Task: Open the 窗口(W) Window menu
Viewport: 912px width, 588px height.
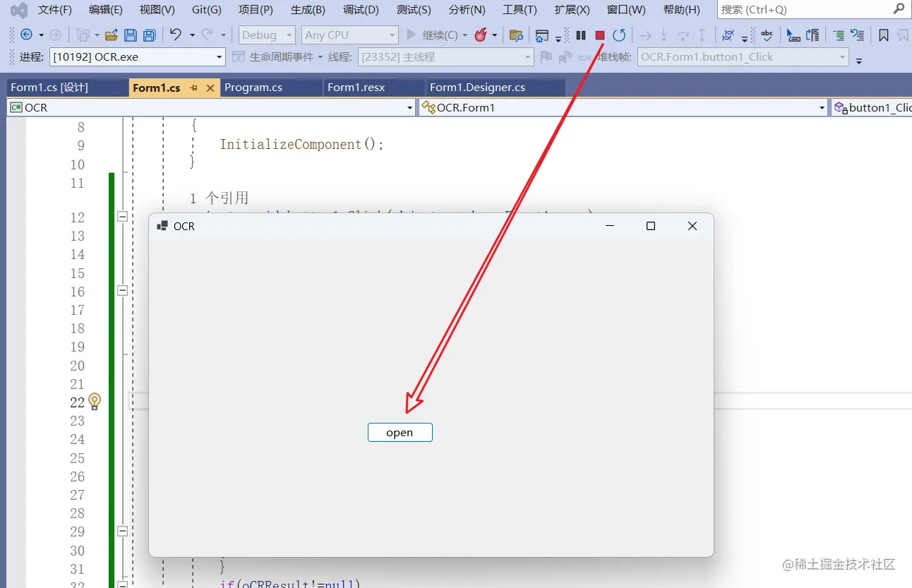Action: pos(626,10)
